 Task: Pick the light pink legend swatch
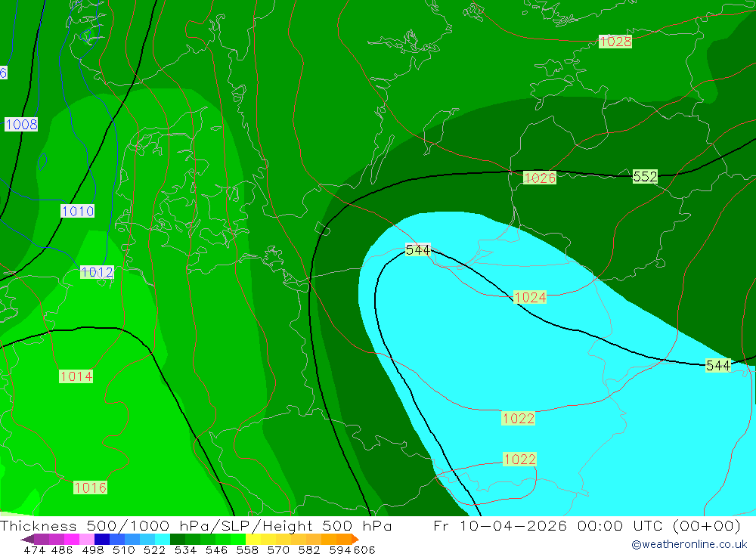pyautogui.click(x=85, y=539)
